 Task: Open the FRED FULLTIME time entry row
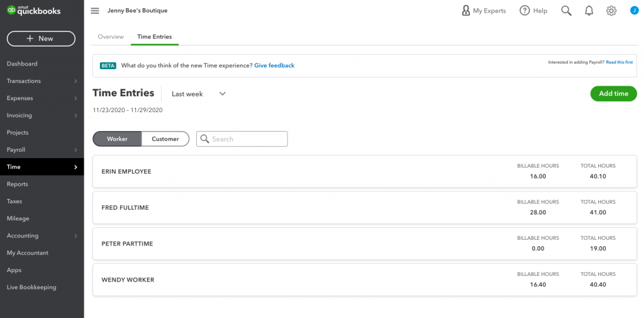point(365,208)
